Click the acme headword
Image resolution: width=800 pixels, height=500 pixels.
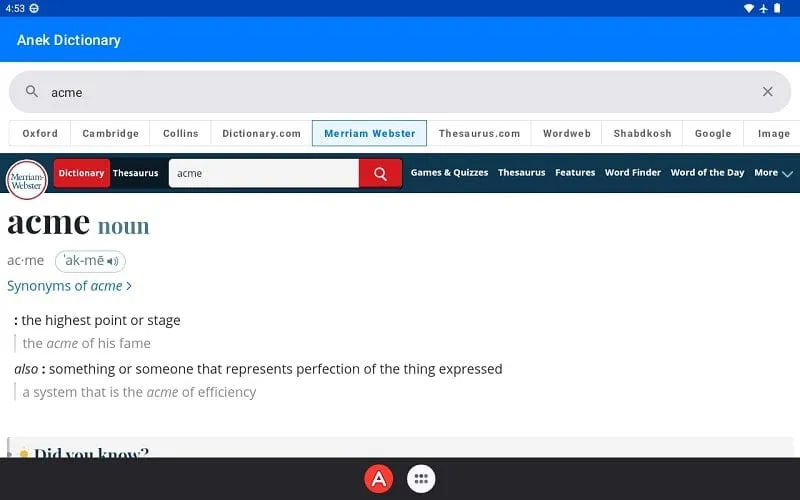coord(48,222)
